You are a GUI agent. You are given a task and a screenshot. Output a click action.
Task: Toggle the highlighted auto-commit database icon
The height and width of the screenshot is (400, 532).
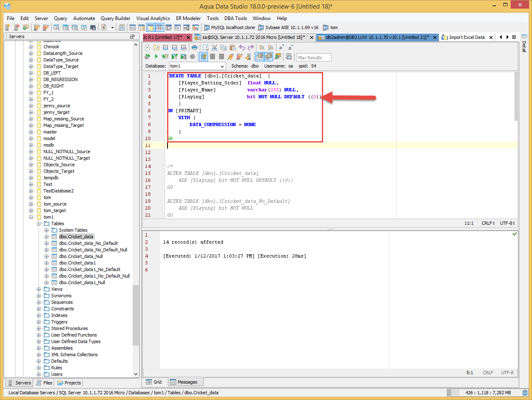tap(204, 56)
